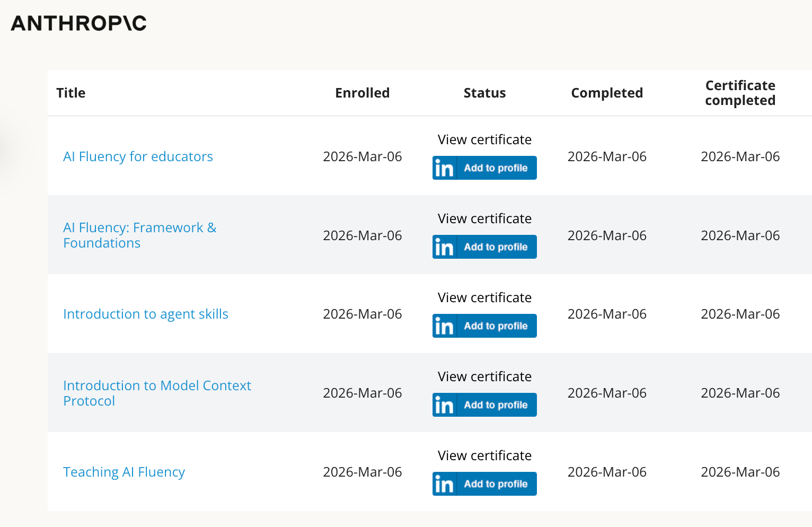Image resolution: width=812 pixels, height=527 pixels.
Task: Open AI Fluency: Framework & Foundations course
Action: (140, 235)
